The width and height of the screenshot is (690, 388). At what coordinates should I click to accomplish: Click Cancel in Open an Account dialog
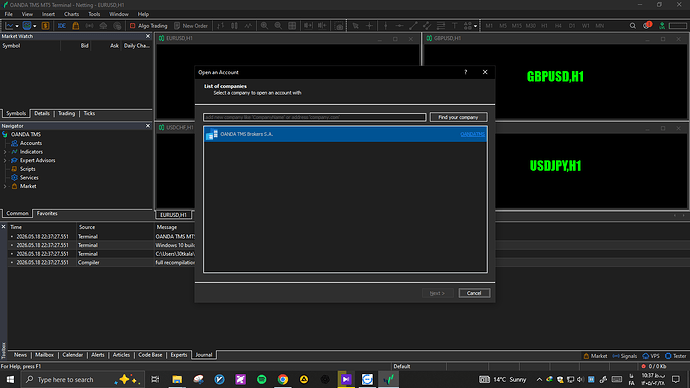(x=474, y=293)
